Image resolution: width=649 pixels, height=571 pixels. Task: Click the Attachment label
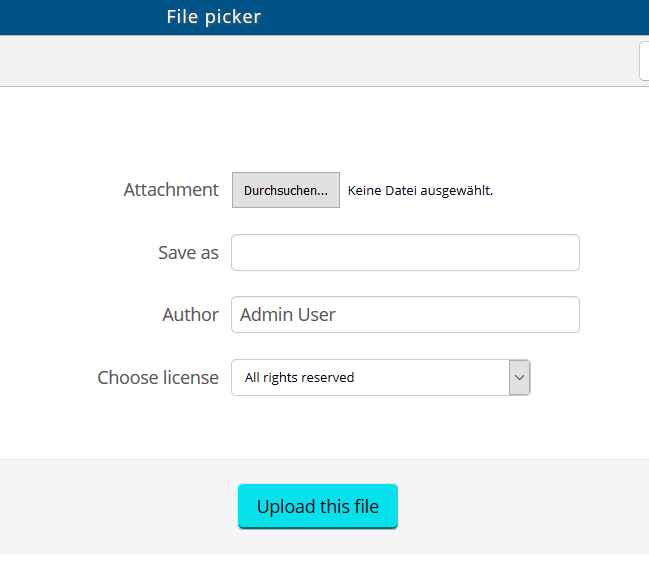171,190
